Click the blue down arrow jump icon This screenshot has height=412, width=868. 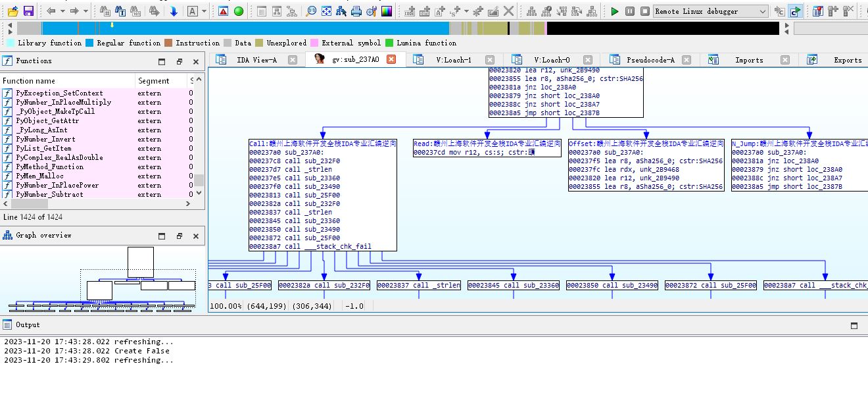coord(174,11)
